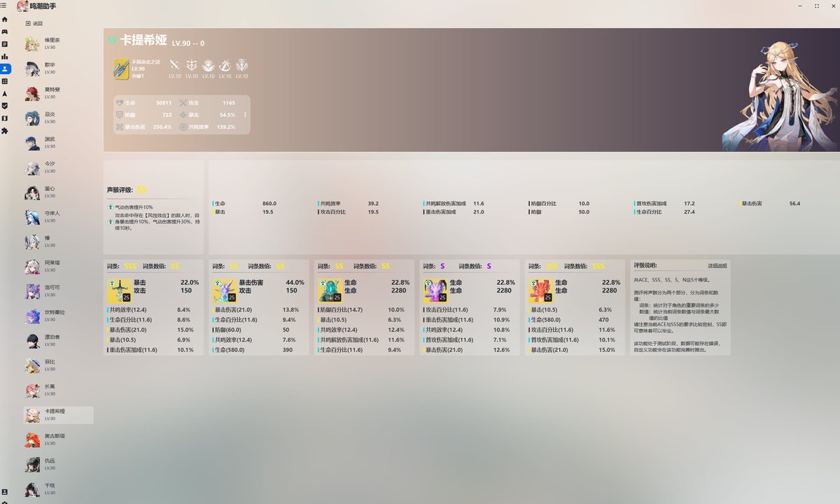
Task: Click the 返回 back button
Action: coord(34,24)
